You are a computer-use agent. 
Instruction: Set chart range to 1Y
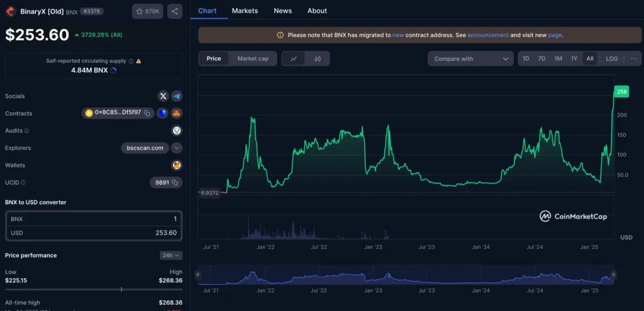(x=574, y=58)
